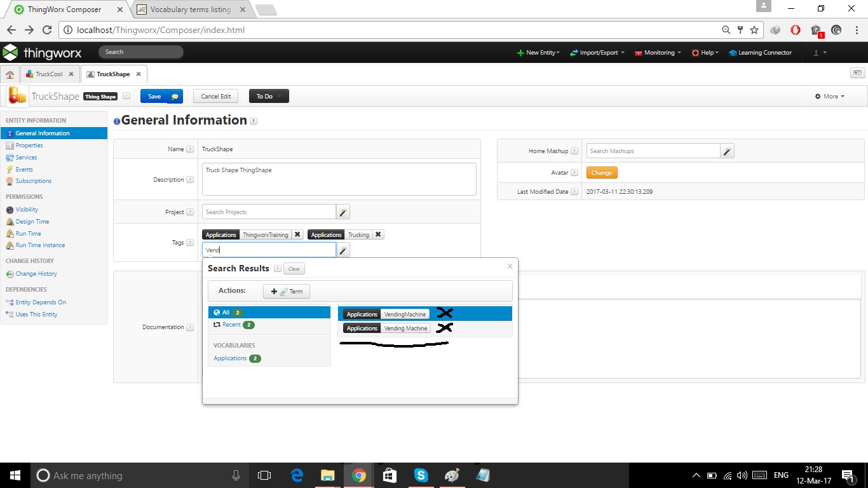Expand the More menu
The image size is (868, 488).
[x=830, y=97]
